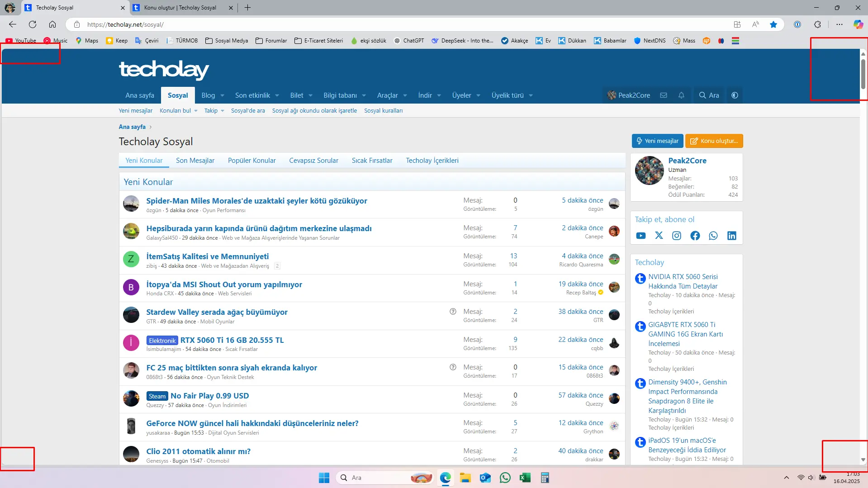Expand the Konuları bul submenu arrow
The height and width of the screenshot is (488, 868).
(x=196, y=111)
